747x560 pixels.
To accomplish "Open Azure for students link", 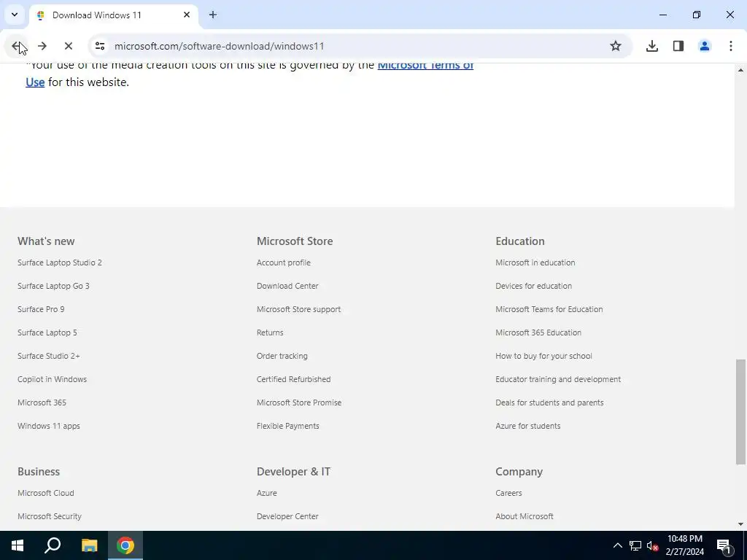I will click(528, 426).
